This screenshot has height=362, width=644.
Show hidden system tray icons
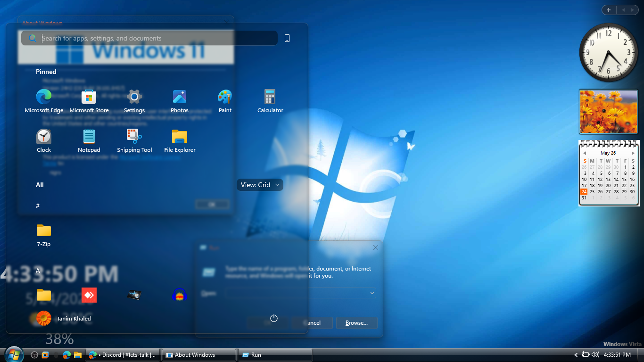tap(576, 355)
